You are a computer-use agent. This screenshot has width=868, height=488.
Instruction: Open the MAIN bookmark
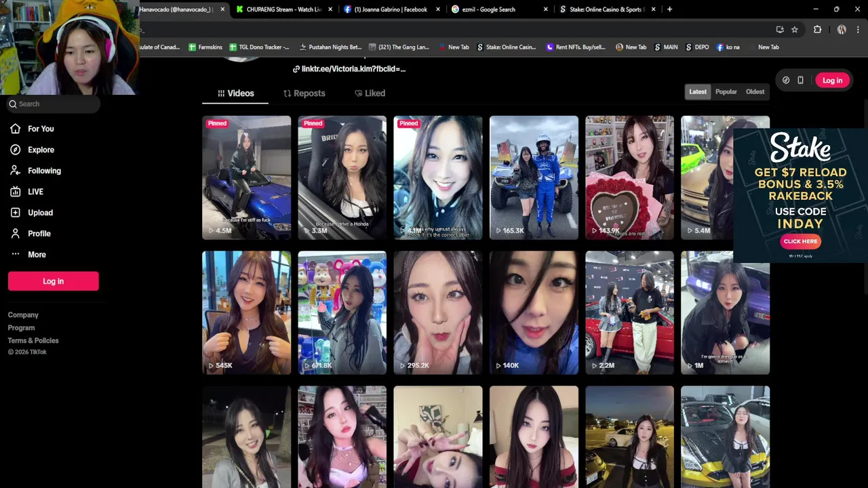pos(665,47)
